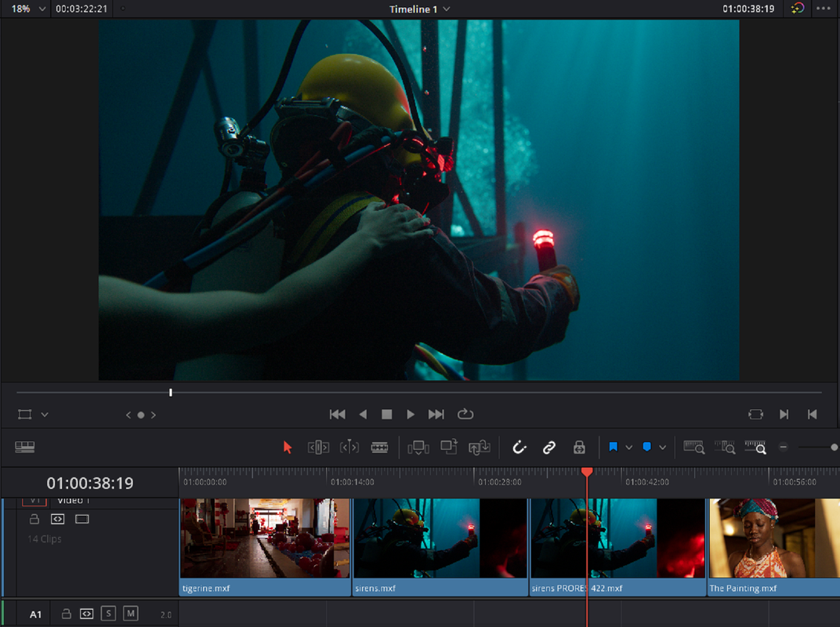Viewport: 840px width, 627px height.
Task: Jump to first frame button
Action: pyautogui.click(x=338, y=415)
